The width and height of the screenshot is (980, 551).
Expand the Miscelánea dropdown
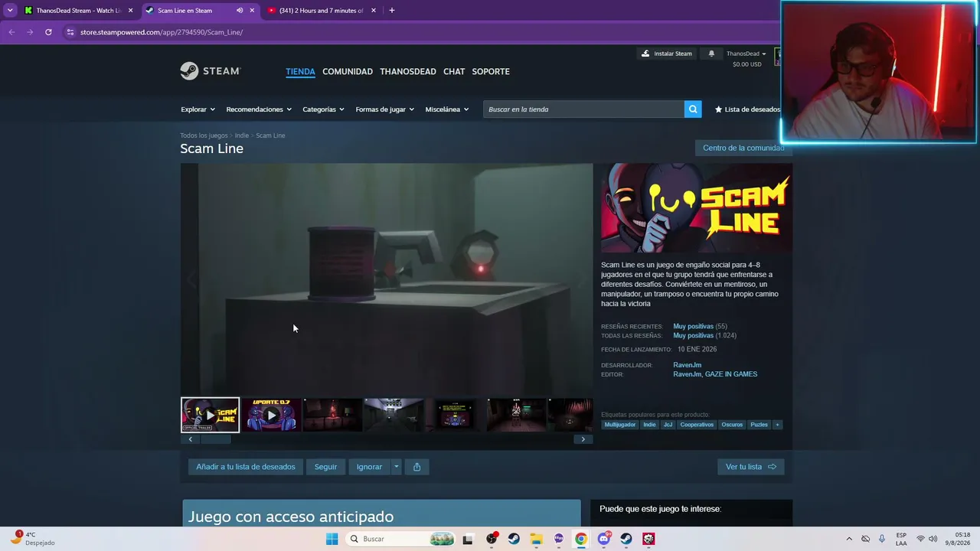447,109
